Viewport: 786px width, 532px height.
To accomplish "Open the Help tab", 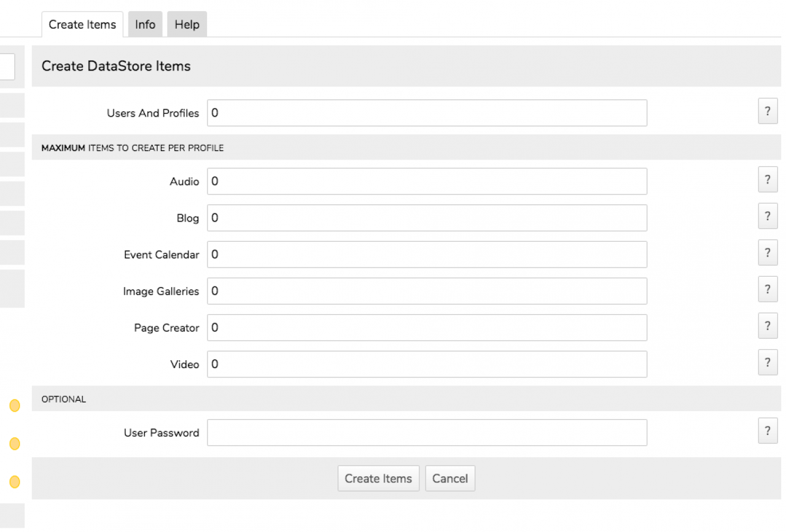I will (x=187, y=25).
